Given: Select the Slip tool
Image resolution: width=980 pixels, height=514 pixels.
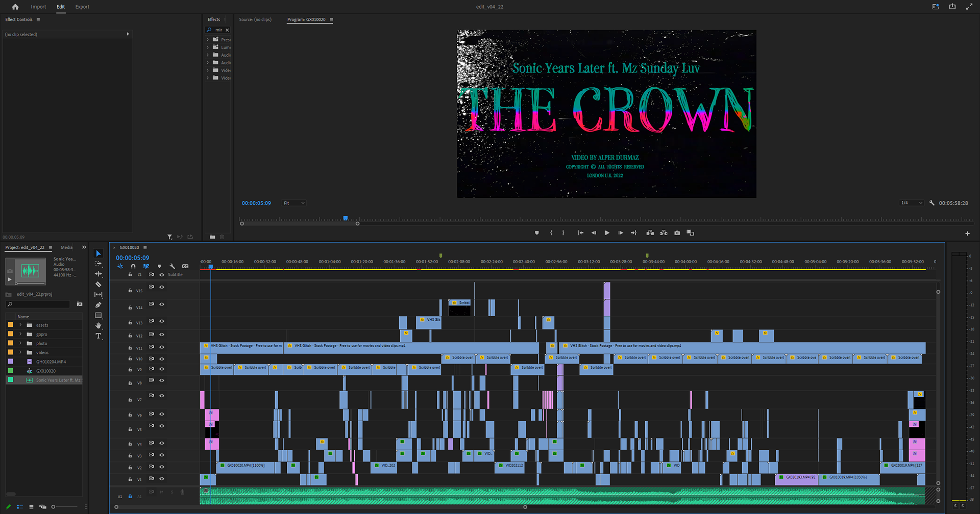Looking at the screenshot, I should pos(99,295).
